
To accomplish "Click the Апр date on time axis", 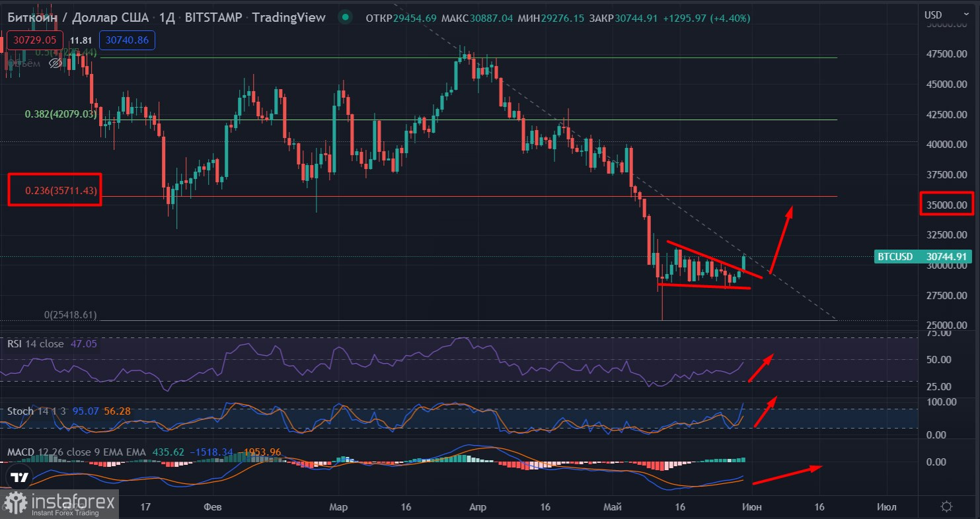I will tap(476, 507).
